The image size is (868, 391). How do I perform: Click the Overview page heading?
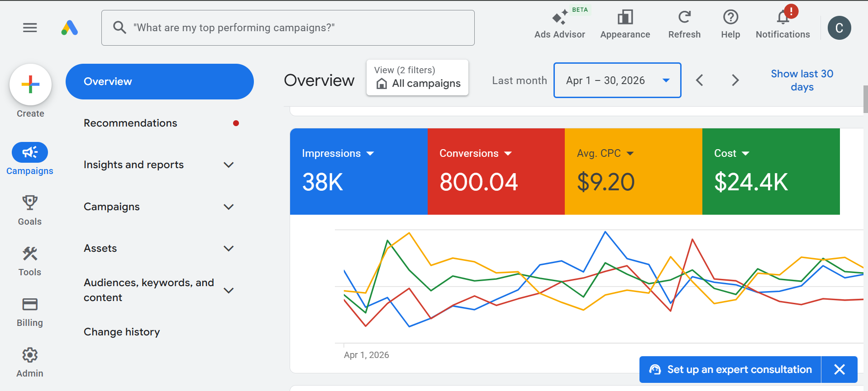pos(319,80)
